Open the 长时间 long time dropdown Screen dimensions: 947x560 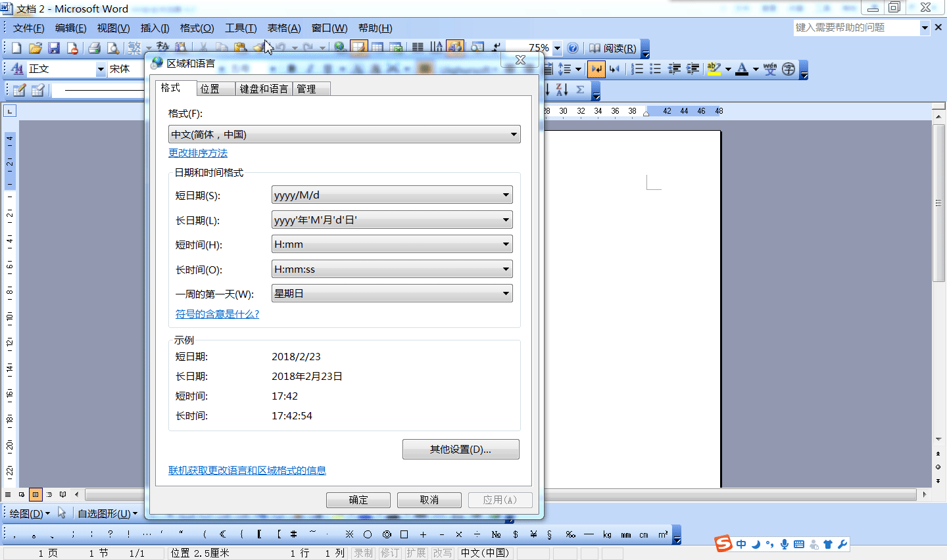(392, 269)
